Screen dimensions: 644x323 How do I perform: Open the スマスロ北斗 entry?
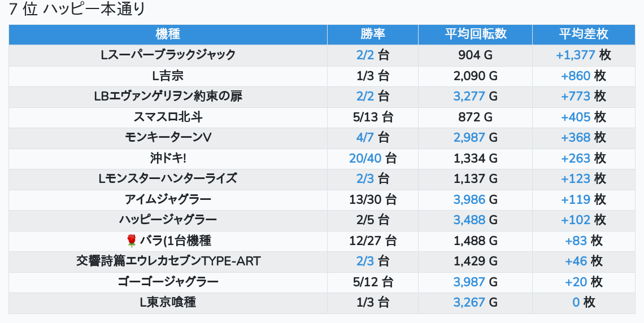[x=168, y=117]
